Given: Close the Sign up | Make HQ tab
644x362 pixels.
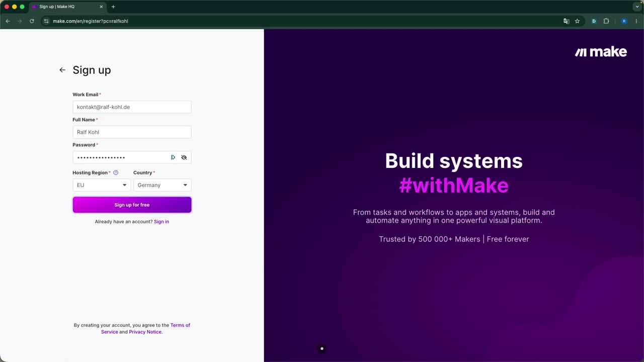Looking at the screenshot, I should (101, 7).
